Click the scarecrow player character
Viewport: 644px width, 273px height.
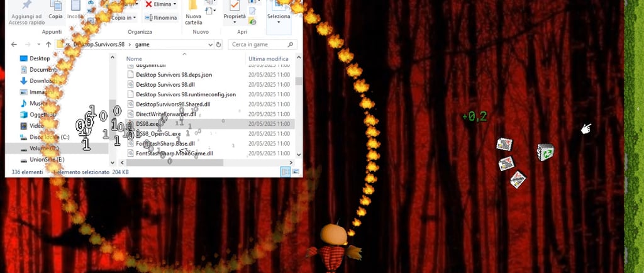(x=334, y=248)
